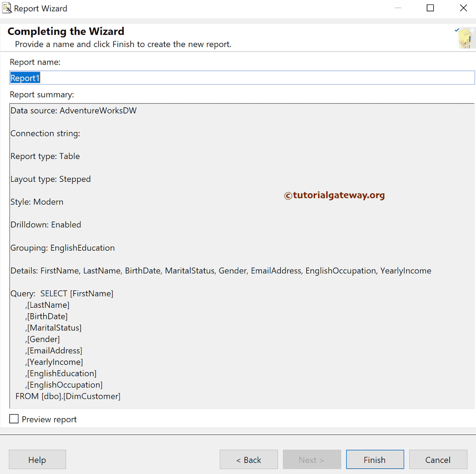Click the Completing the Wizard heading
Viewport: 476px width, 474px height.
(x=66, y=31)
